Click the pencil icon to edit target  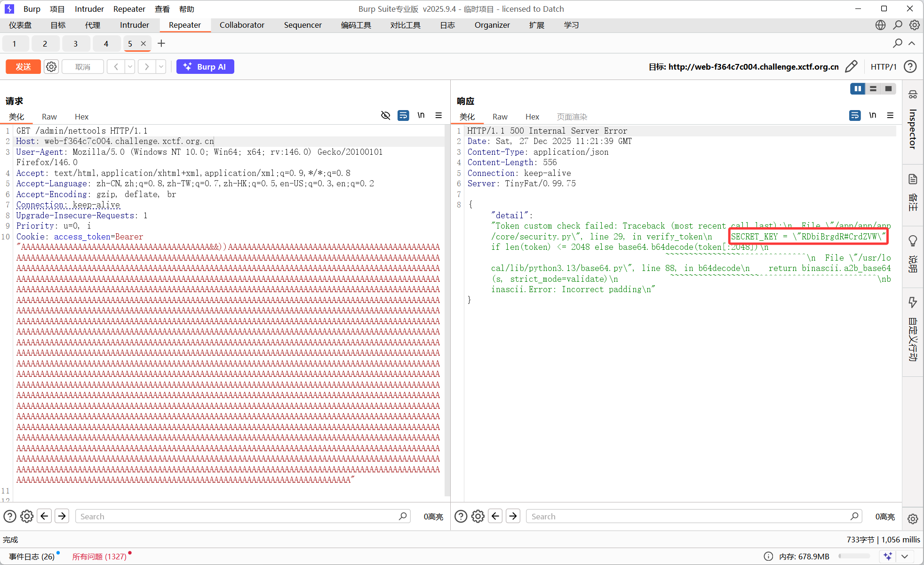pyautogui.click(x=851, y=67)
